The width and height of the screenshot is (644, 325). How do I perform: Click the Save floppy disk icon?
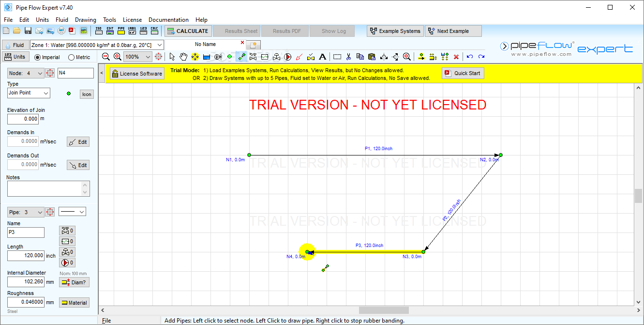tap(28, 31)
